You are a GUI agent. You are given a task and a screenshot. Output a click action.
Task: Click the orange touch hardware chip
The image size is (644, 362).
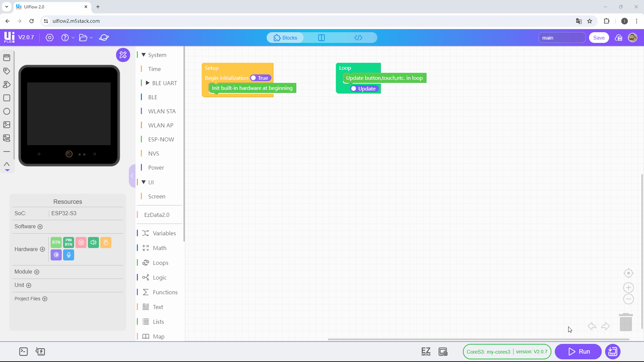click(106, 242)
